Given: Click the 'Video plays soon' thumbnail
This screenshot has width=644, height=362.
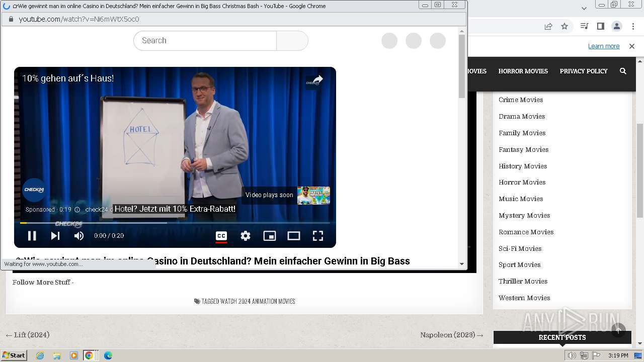Looking at the screenshot, I should tap(313, 195).
